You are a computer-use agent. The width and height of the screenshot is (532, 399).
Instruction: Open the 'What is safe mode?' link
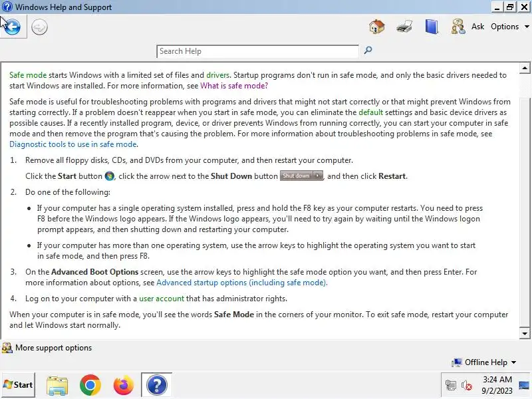tap(234, 86)
